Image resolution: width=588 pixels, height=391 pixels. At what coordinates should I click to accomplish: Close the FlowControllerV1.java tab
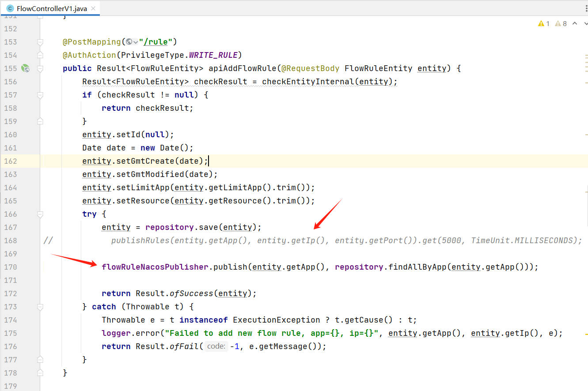[93, 8]
